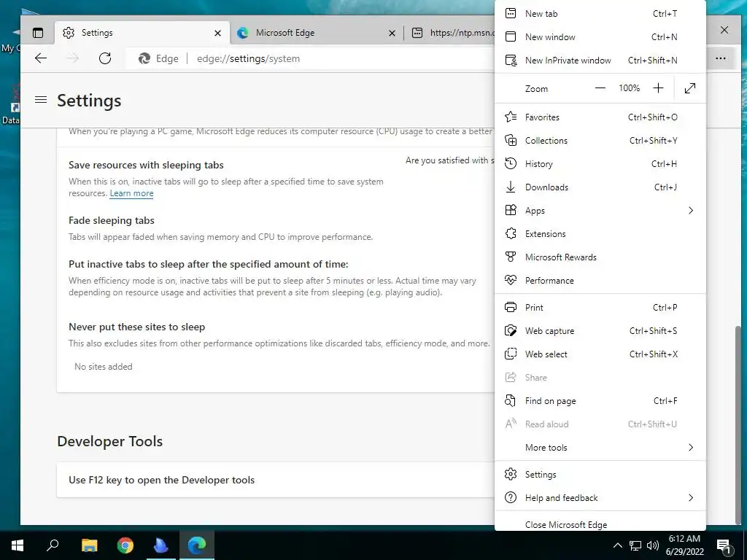Follow the Learn more link
747x560 pixels.
[131, 193]
